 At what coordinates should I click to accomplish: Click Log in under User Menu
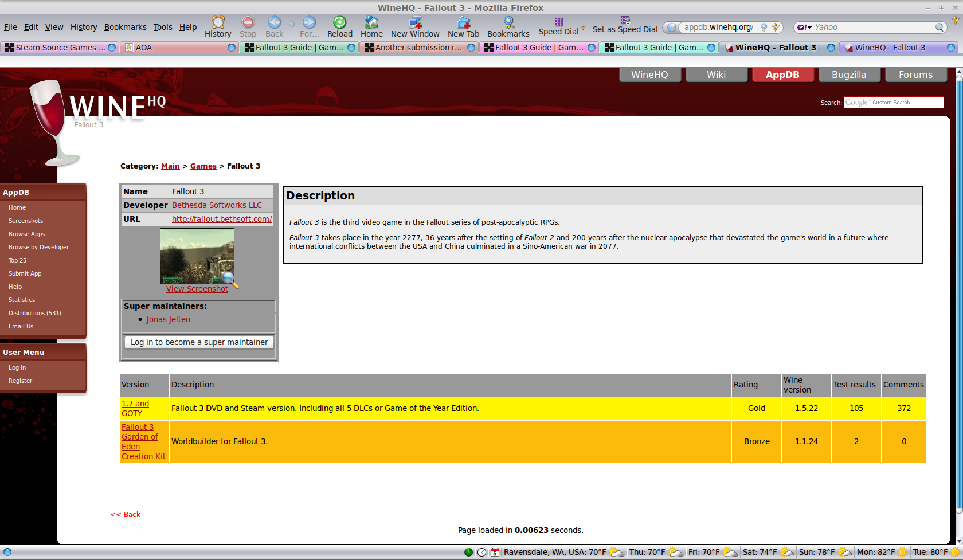[x=17, y=367]
